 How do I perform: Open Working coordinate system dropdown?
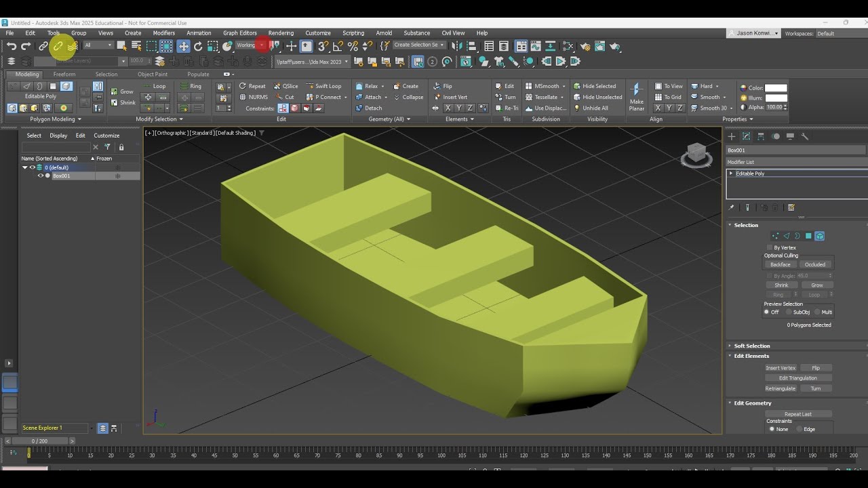click(251, 45)
